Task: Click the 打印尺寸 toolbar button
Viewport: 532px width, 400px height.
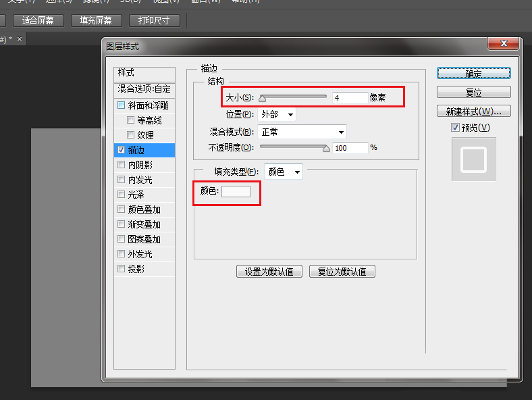Action: pyautogui.click(x=154, y=21)
